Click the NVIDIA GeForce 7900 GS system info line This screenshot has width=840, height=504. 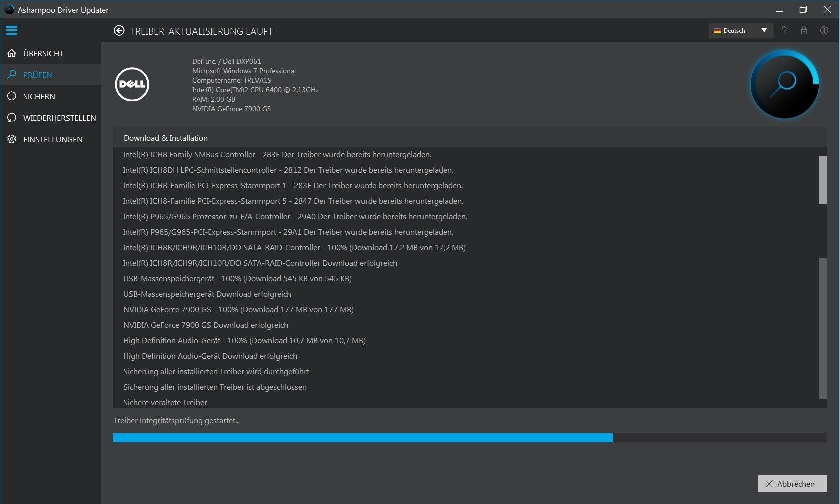[231, 109]
